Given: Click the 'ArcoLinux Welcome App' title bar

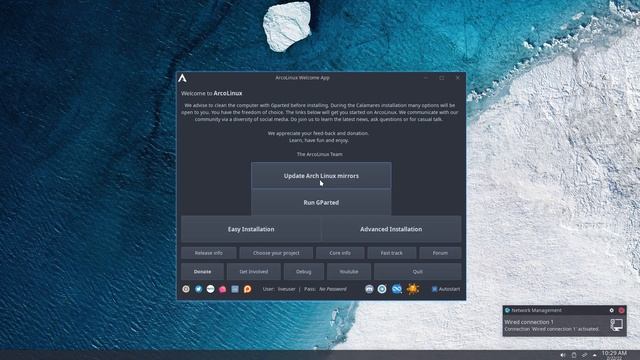Looking at the screenshot, I should (x=302, y=78).
